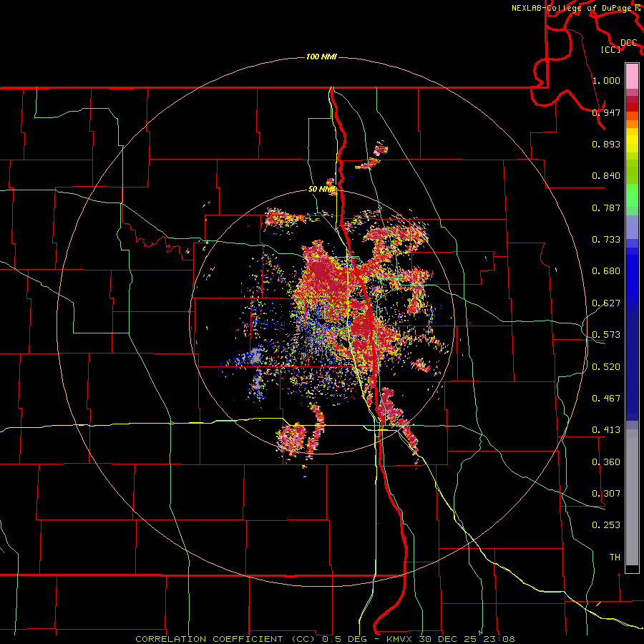Click the 0.520 color scale value
Viewport: 644px width, 644px height.
coord(606,367)
